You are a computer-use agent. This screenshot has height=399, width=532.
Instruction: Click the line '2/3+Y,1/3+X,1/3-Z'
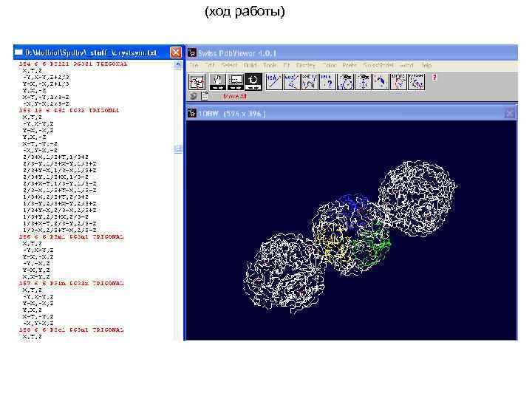pos(55,177)
